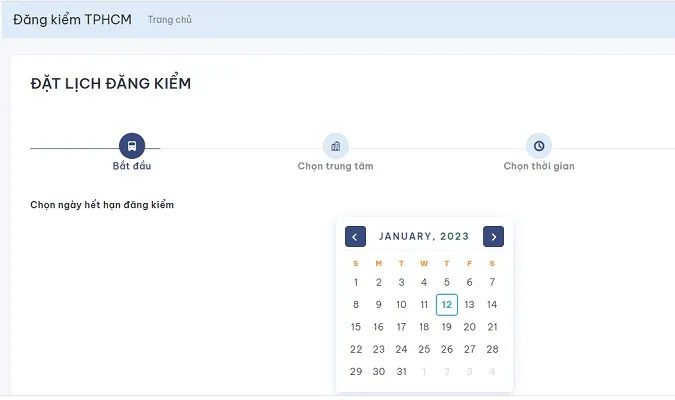Pick January 15 in the calendar

356,327
